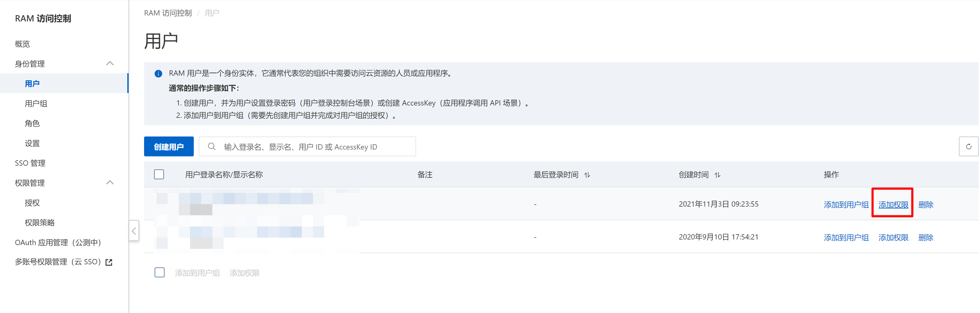Image resolution: width=980 pixels, height=313 pixels.
Task: Open 角色 in sidebar
Action: click(32, 123)
